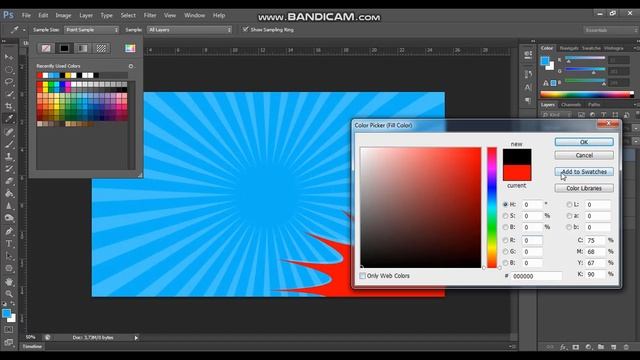Choose the No Color fill type
The image size is (640, 360).
[46, 48]
